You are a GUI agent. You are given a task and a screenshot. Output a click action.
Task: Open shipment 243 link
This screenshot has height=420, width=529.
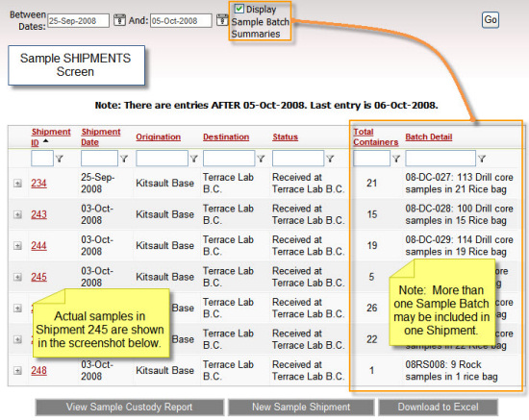tap(38, 214)
